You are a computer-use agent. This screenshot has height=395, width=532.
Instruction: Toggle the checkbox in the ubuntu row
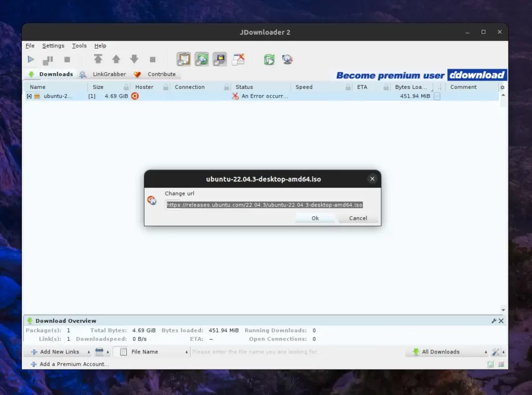point(437,96)
